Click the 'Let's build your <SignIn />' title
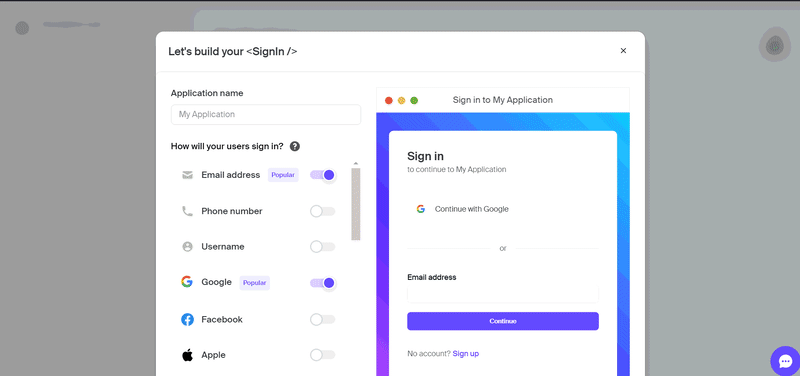The width and height of the screenshot is (800, 376). tap(233, 52)
